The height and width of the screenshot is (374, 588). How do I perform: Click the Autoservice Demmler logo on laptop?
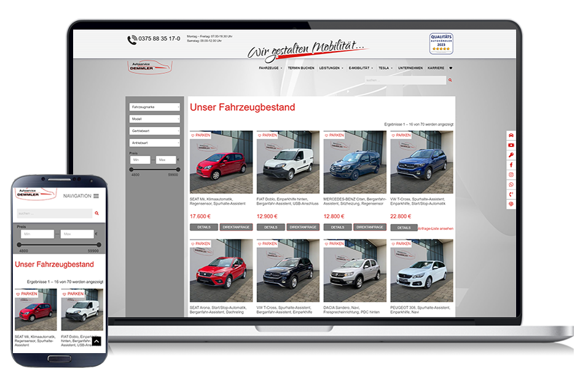(x=150, y=67)
